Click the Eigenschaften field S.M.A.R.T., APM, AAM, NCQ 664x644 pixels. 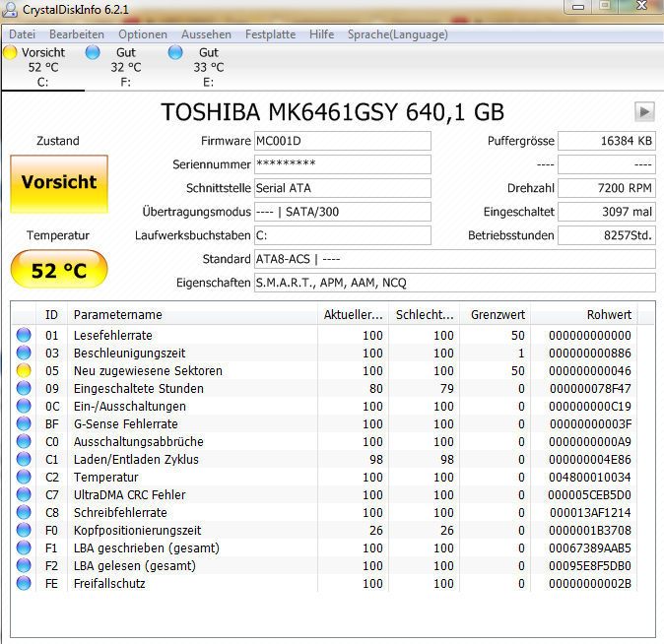[x=455, y=283]
